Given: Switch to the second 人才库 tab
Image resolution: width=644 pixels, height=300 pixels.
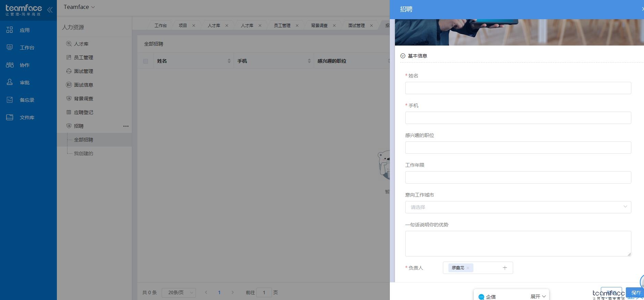Looking at the screenshot, I should (247, 25).
